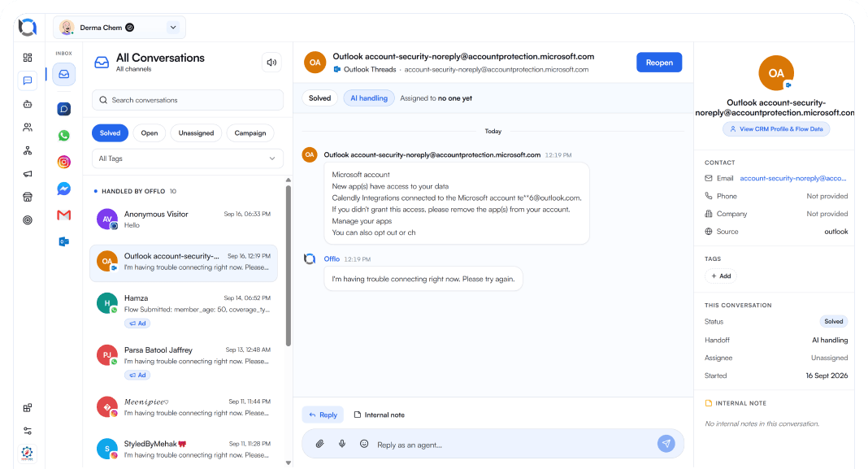The height and width of the screenshot is (469, 868).
Task: Open the Derma Chem workspace dropdown
Action: [119, 27]
